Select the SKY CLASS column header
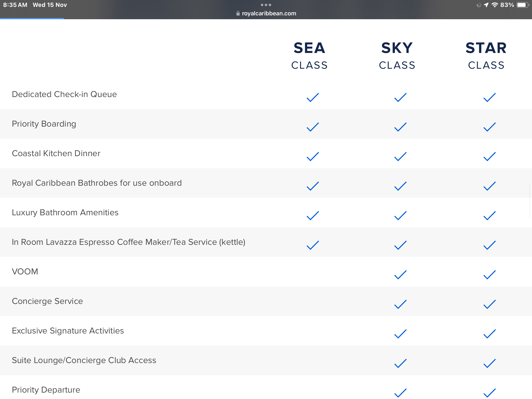 tap(397, 56)
